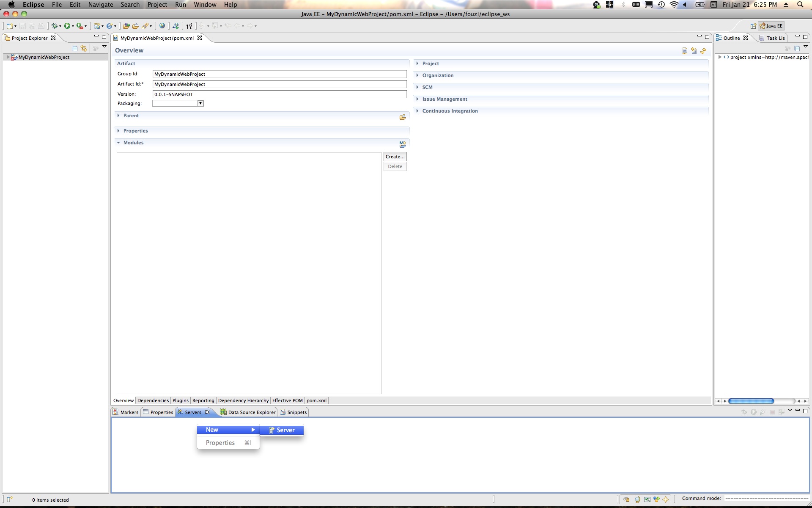The image size is (812, 508).
Task: Switch to the Markers view tab
Action: coord(126,412)
